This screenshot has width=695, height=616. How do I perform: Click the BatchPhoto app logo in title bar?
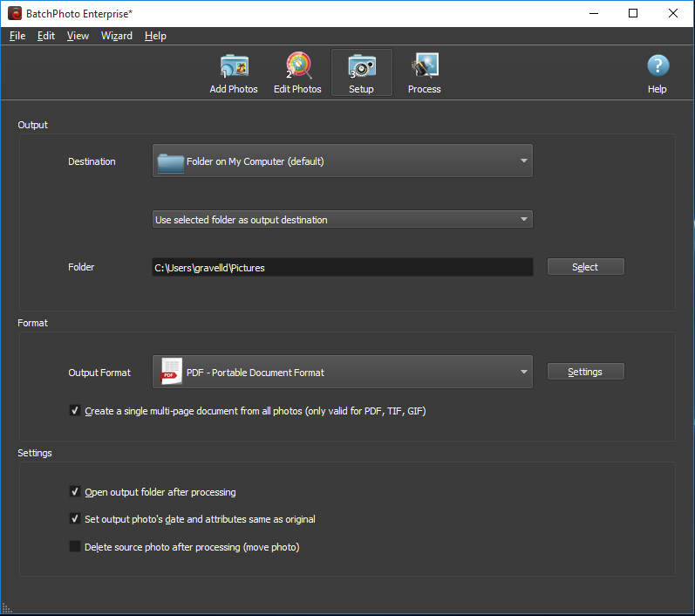click(15, 14)
